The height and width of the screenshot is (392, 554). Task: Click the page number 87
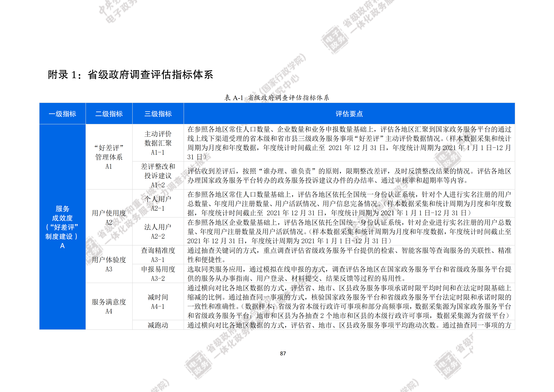[283, 354]
